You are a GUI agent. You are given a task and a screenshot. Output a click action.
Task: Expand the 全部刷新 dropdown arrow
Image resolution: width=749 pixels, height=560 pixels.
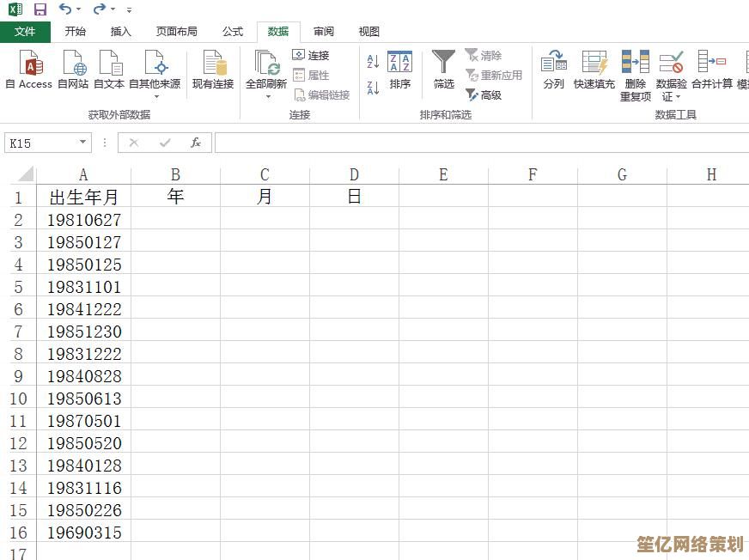tap(266, 96)
